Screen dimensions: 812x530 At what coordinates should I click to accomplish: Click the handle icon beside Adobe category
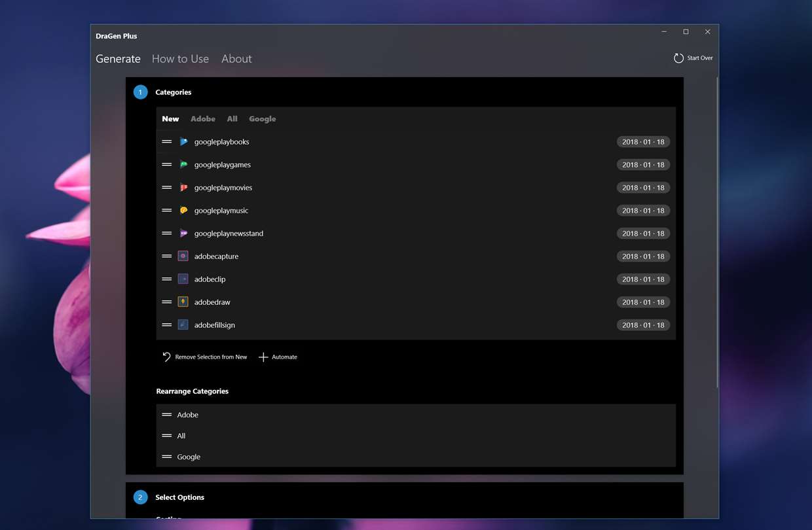coord(167,415)
